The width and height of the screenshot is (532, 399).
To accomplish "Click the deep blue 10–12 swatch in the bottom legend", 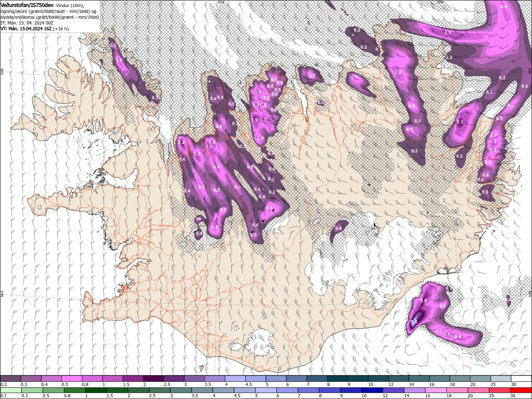I will [x=372, y=390].
